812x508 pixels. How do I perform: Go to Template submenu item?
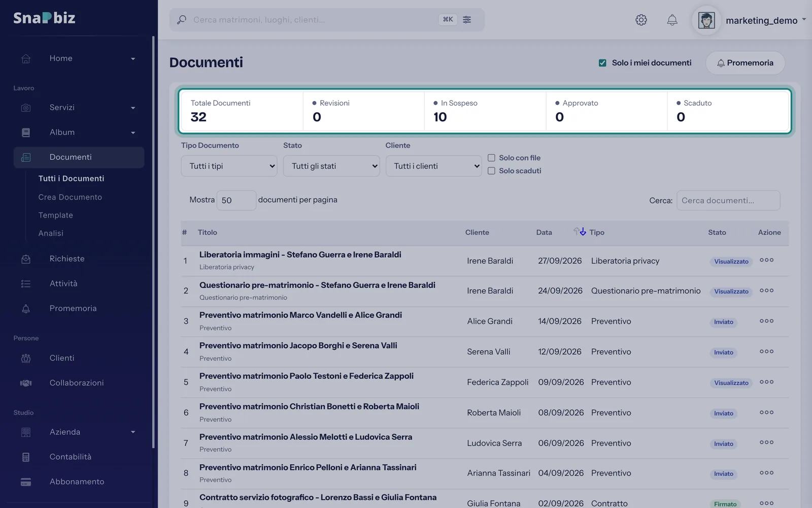click(56, 215)
